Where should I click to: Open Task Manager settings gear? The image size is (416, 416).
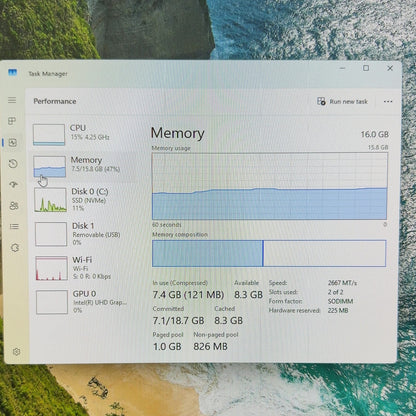pos(16,352)
